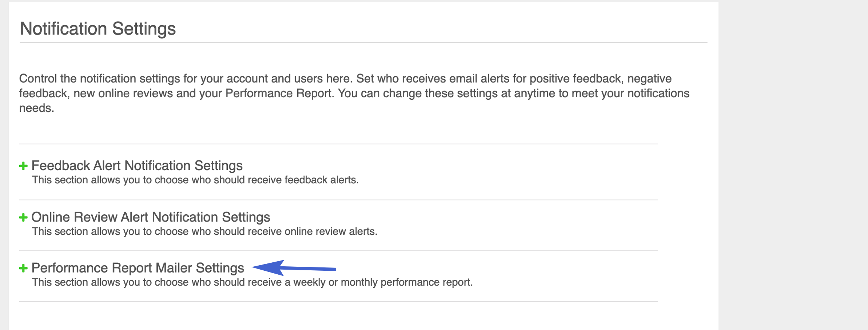Expand Online Review Alert Notification plus icon

point(23,218)
